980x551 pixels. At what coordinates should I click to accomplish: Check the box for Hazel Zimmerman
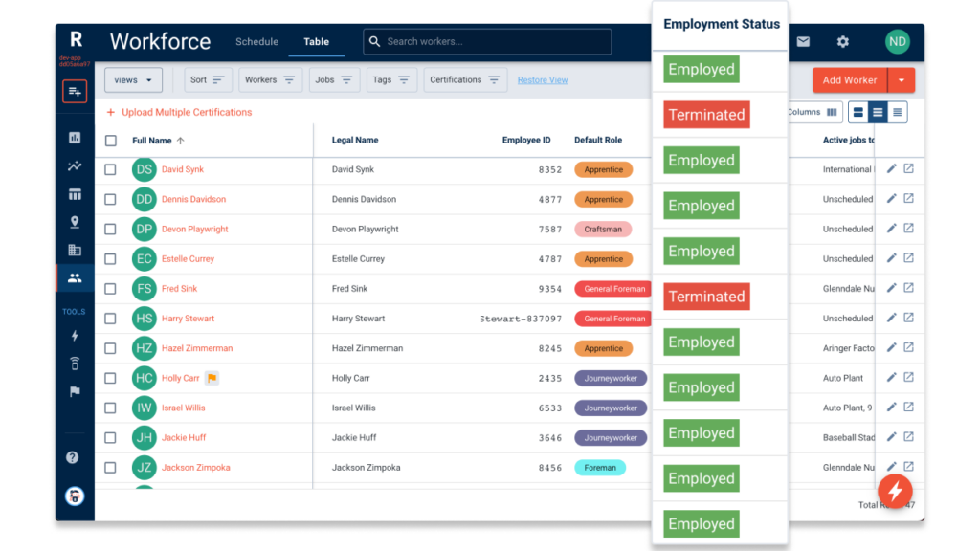coord(111,348)
